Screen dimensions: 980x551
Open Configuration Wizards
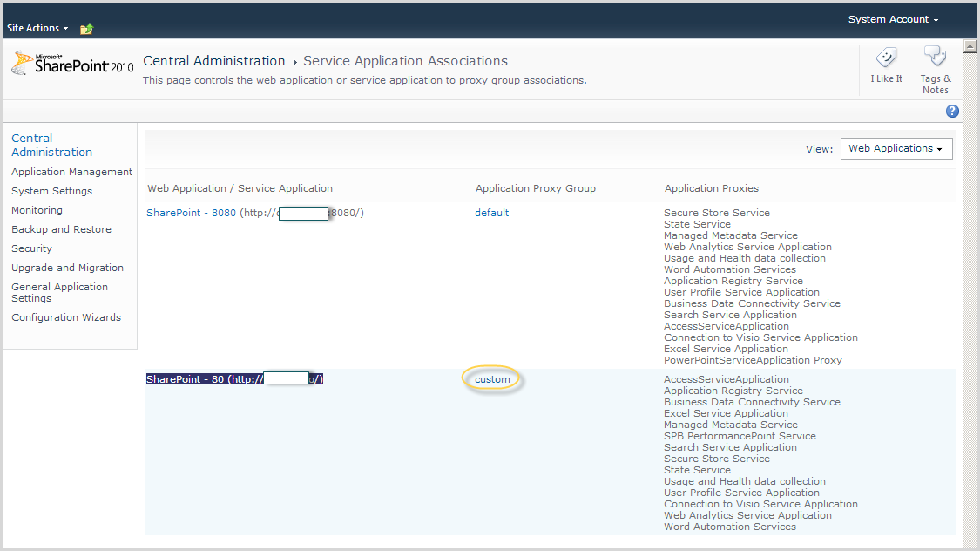coord(66,317)
